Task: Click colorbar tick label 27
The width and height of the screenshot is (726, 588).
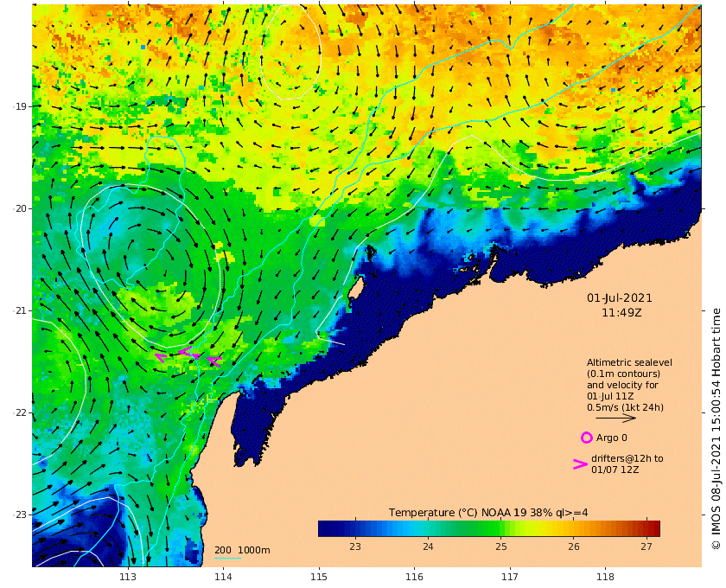Action: 646,546
